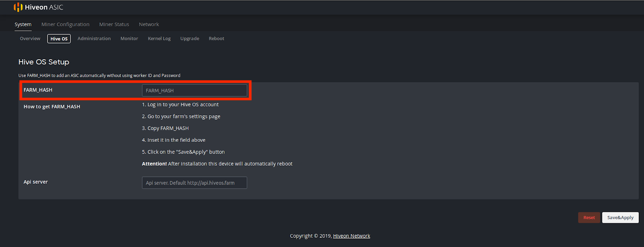This screenshot has width=644, height=247.
Task: Focus the FARM_HASH input field
Action: click(x=194, y=91)
